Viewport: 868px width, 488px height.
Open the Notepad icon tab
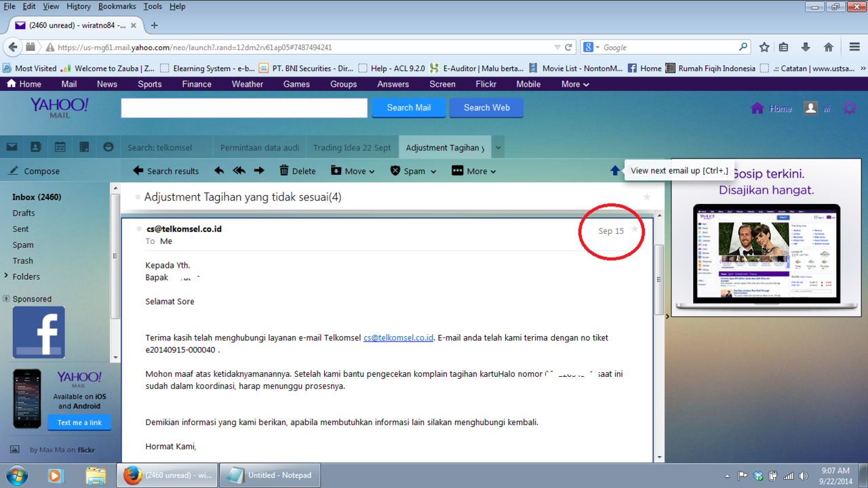tap(84, 147)
